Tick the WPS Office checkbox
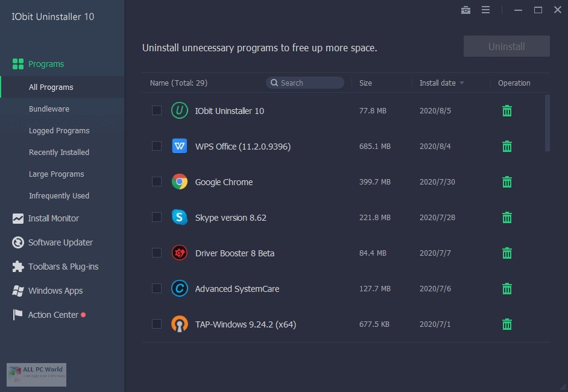The width and height of the screenshot is (568, 392). 157,145
